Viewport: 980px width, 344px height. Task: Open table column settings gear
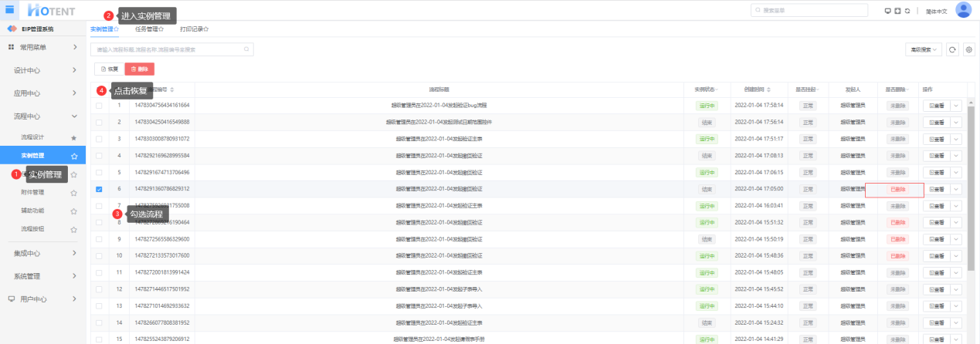point(968,49)
